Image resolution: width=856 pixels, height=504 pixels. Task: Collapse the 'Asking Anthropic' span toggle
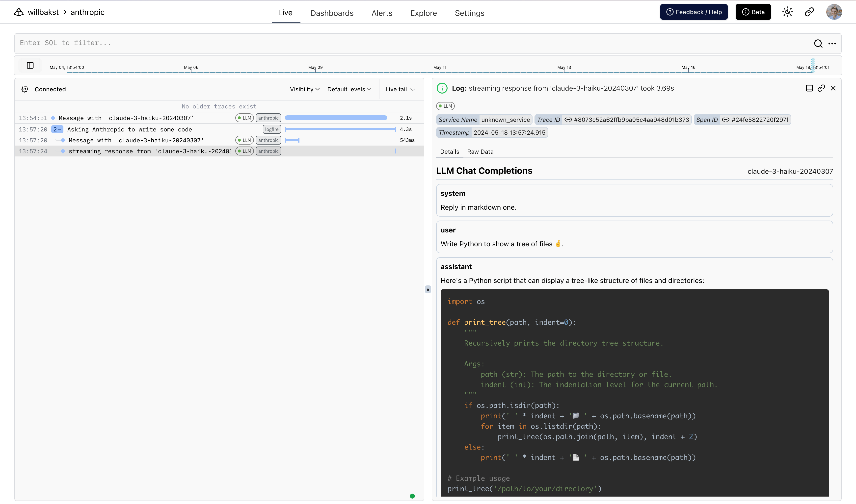pyautogui.click(x=57, y=129)
